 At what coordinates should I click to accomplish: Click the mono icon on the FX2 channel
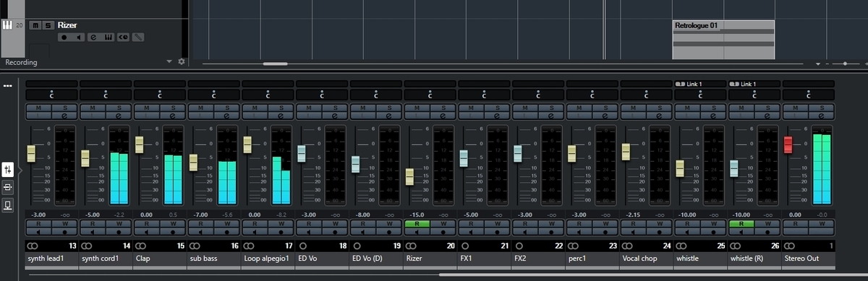pyautogui.click(x=519, y=246)
